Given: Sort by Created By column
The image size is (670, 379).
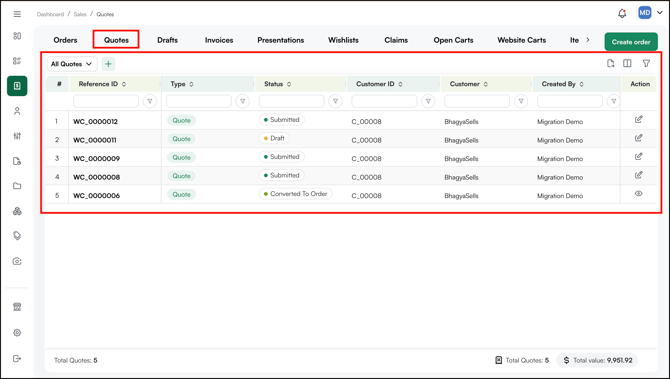Looking at the screenshot, I should (x=582, y=84).
